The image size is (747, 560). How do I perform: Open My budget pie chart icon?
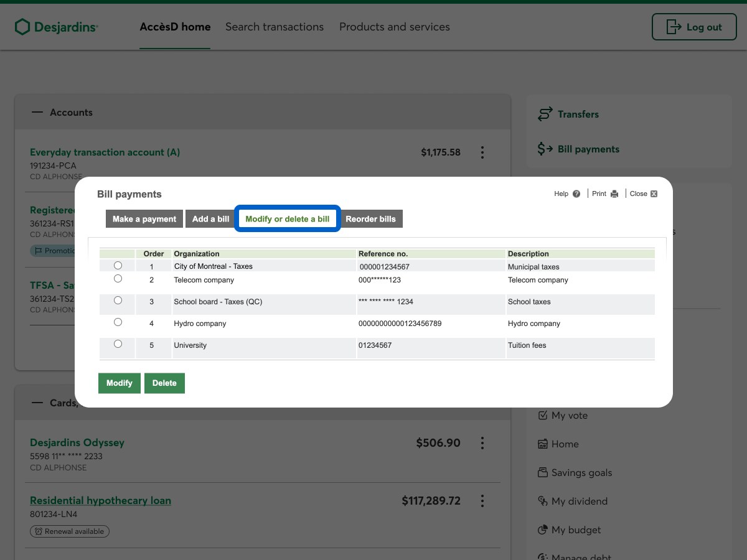[542, 530]
